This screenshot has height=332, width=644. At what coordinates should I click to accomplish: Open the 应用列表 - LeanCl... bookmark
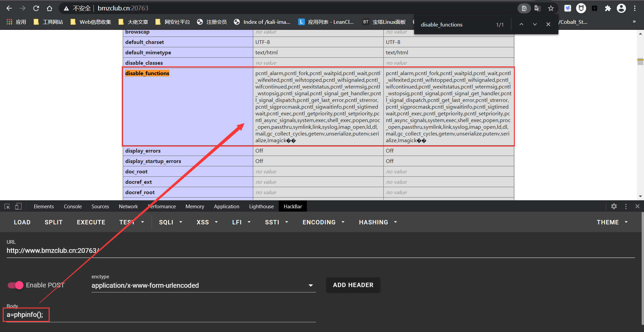tap(326, 22)
